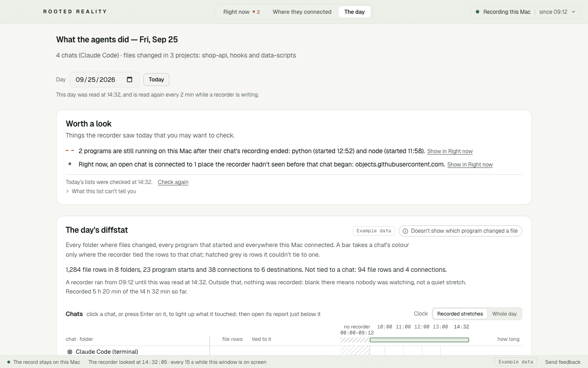Image resolution: width=588 pixels, height=368 pixels.
Task: Click the grey Claude Code chat swatch
Action: (70, 352)
